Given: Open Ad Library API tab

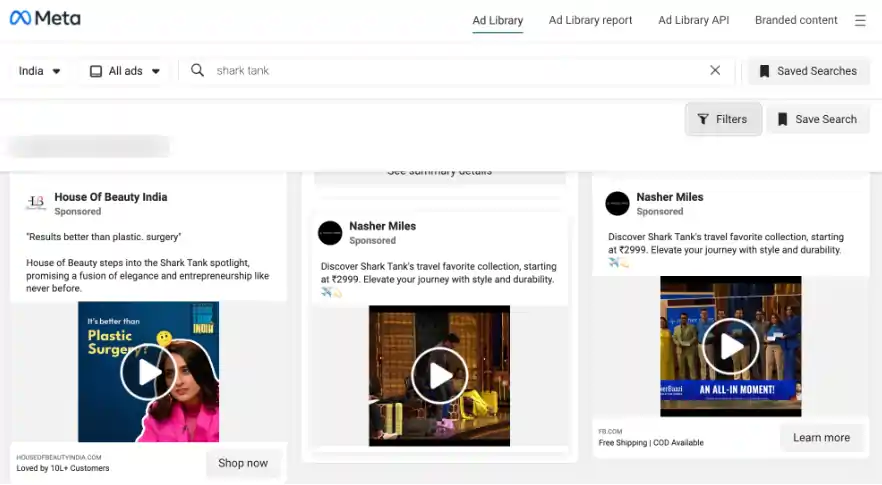Looking at the screenshot, I should pos(694,20).
